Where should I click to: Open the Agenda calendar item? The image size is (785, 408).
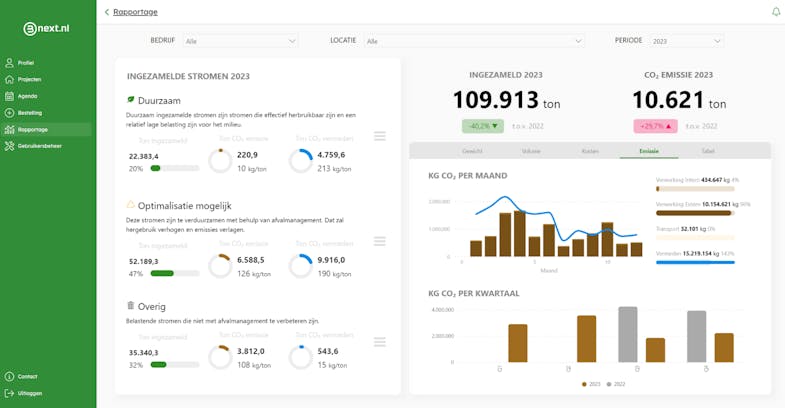[x=22, y=96]
